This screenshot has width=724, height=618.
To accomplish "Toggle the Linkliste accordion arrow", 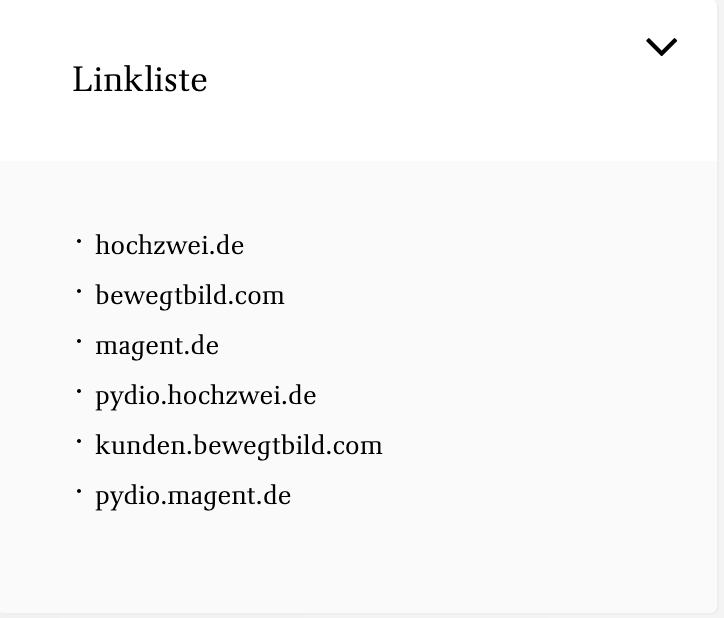I will [661, 47].
